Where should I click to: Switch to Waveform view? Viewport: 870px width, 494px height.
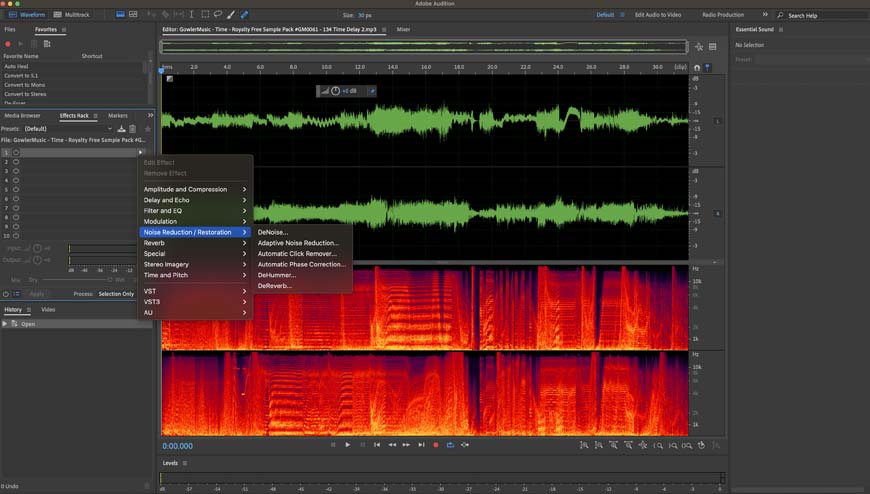(x=27, y=14)
